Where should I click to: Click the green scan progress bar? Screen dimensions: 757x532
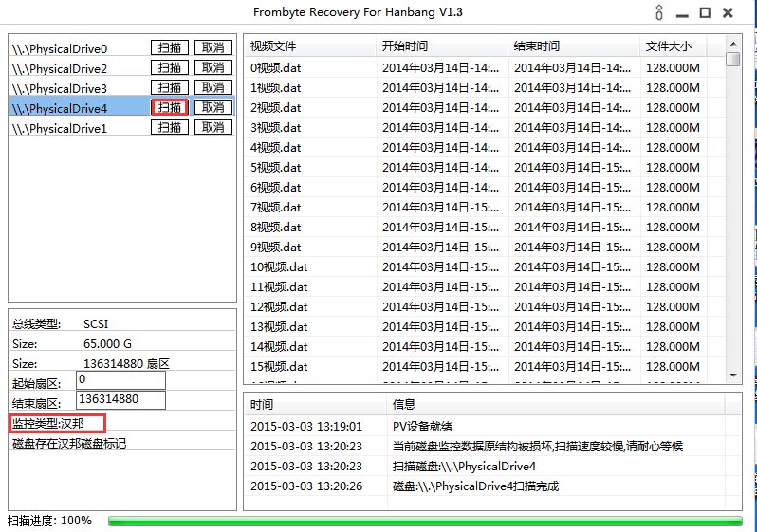(x=424, y=521)
